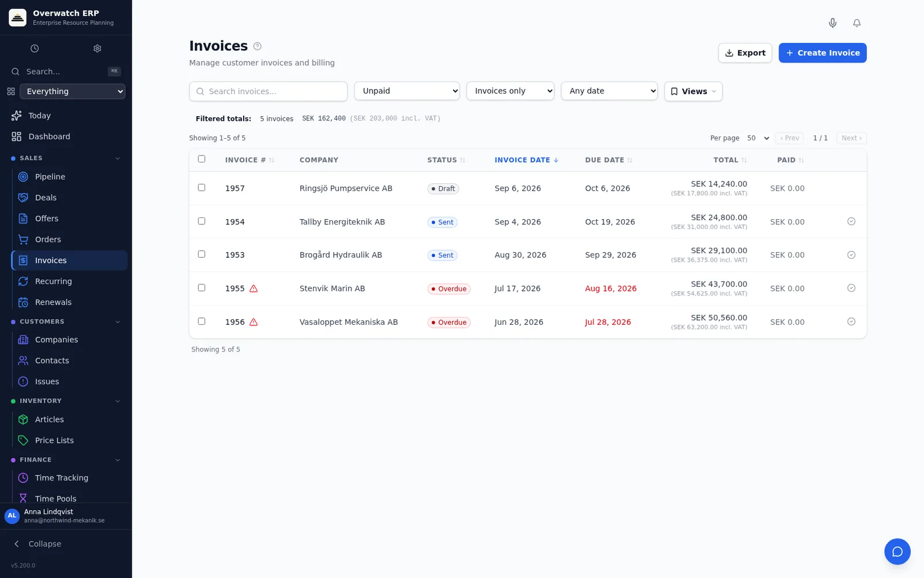The width and height of the screenshot is (924, 578).
Task: Open the Everything scope dropdown in the sidebar
Action: (72, 91)
